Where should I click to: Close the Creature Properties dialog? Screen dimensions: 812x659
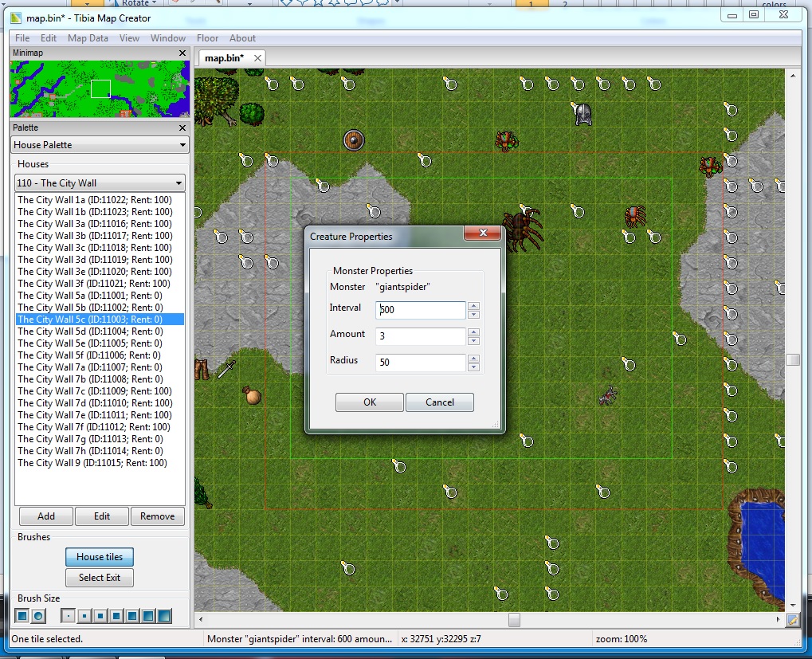(x=483, y=233)
